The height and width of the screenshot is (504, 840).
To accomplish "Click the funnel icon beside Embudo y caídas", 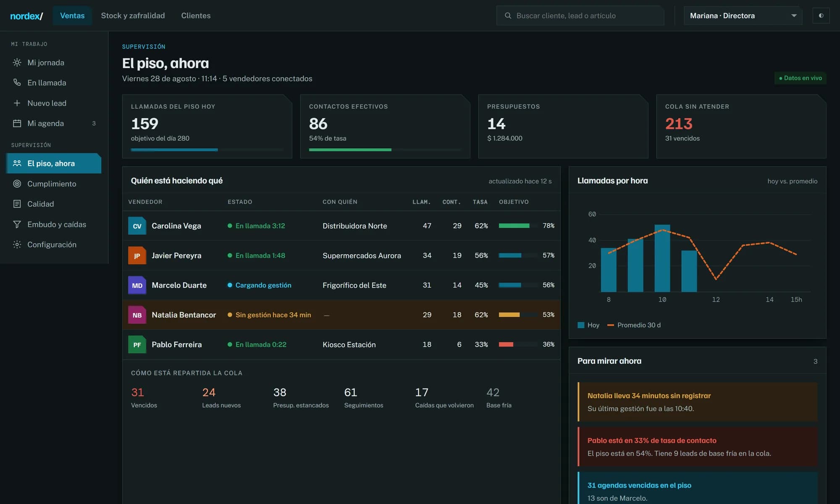I will [17, 224].
